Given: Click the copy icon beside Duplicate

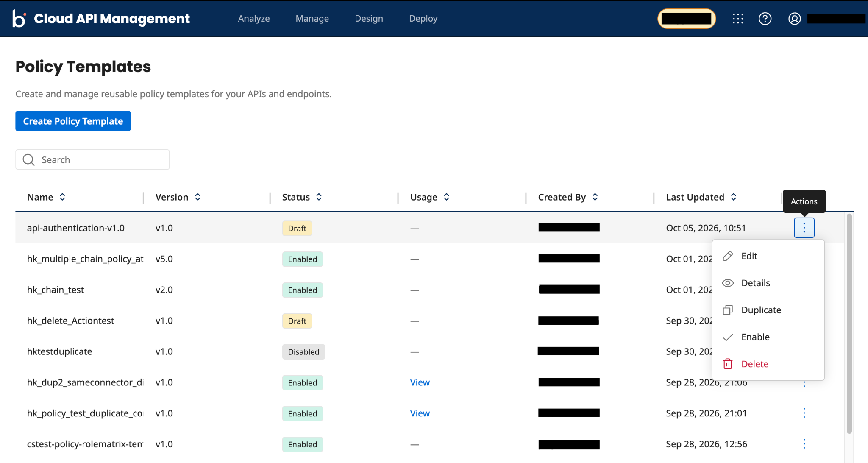Looking at the screenshot, I should [x=728, y=310].
